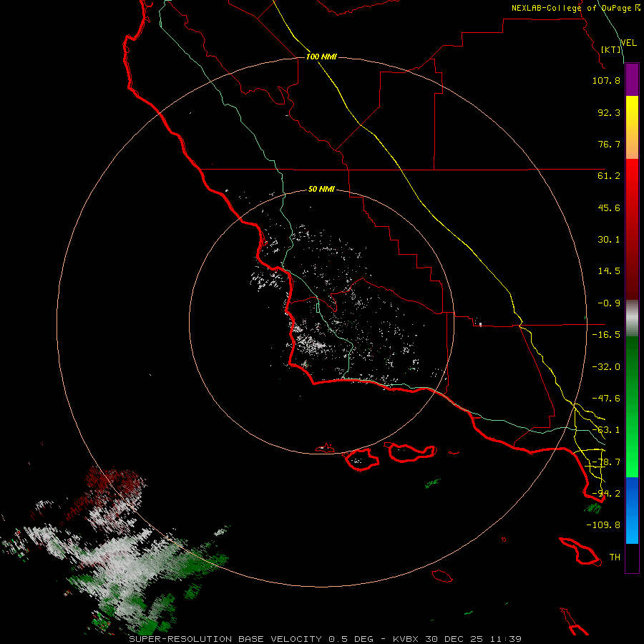Click the purple segment of the color bar
Image resolution: width=644 pixels, height=644 pixels.
click(x=632, y=80)
